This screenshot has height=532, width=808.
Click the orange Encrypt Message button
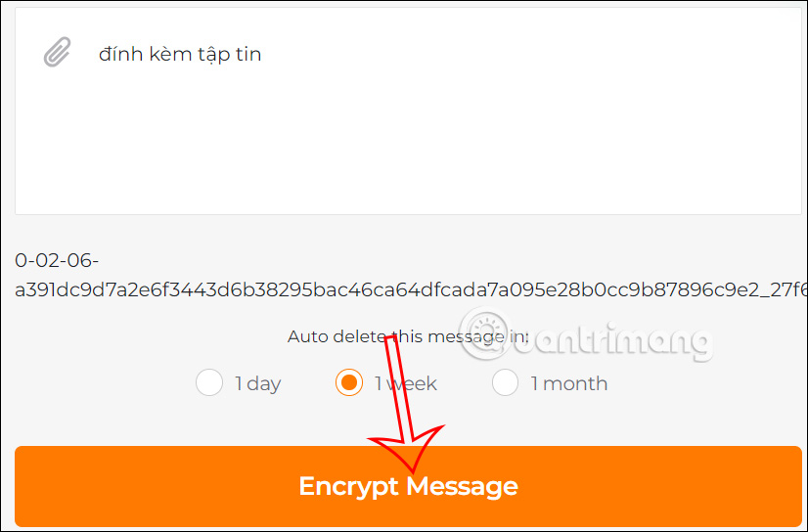point(408,486)
